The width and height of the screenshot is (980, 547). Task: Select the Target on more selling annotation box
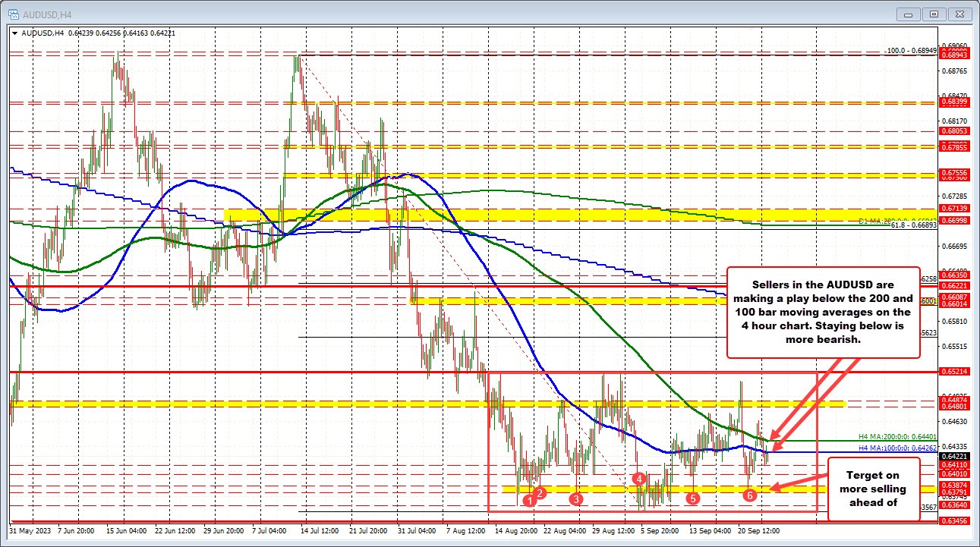point(873,489)
